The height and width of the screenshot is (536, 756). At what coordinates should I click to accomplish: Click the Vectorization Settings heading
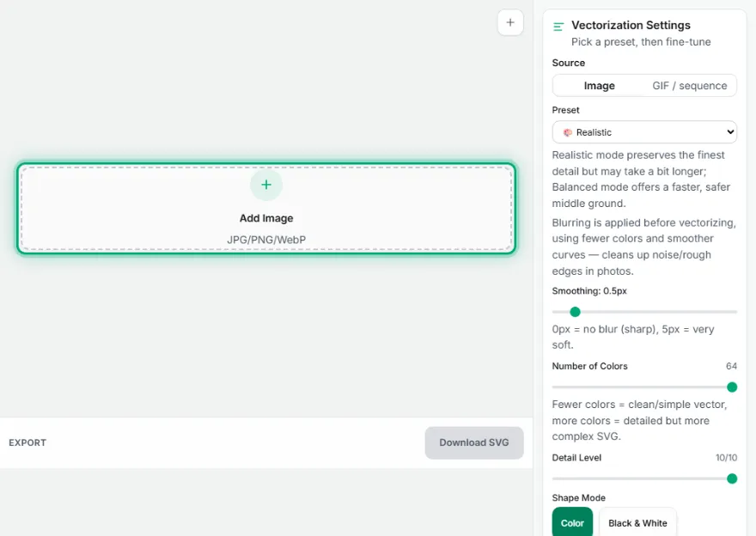pos(631,25)
